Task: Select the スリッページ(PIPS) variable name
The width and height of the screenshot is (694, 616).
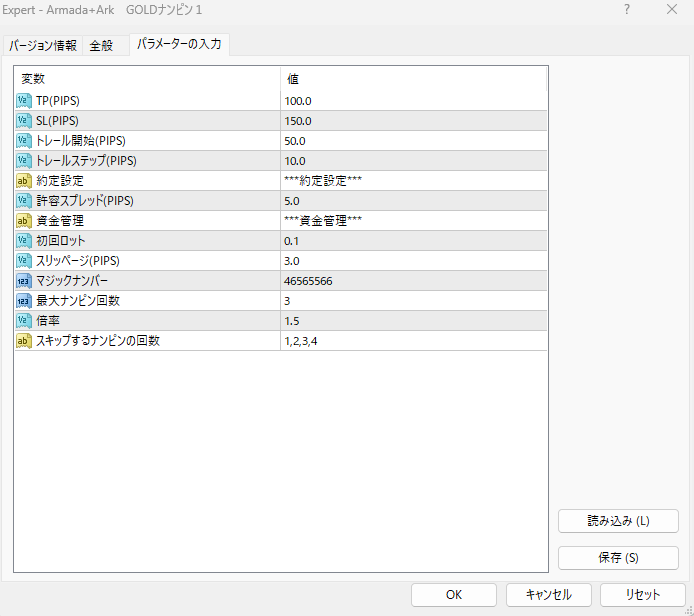Action: point(78,261)
